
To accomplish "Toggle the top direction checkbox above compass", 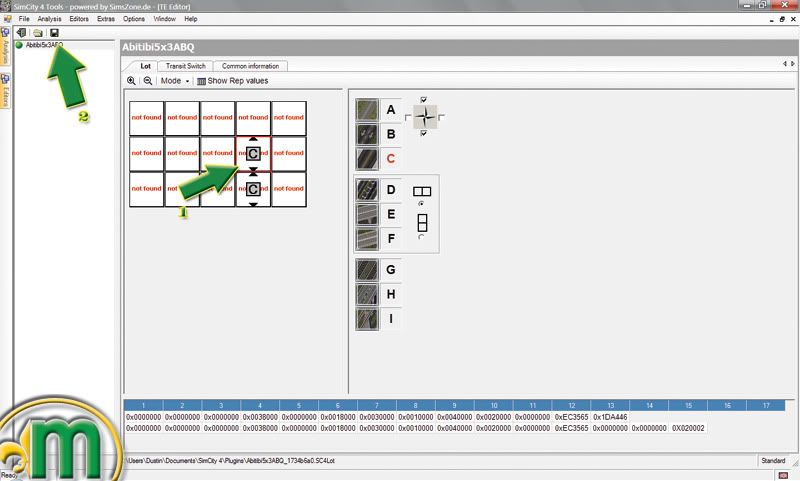I will point(425,99).
